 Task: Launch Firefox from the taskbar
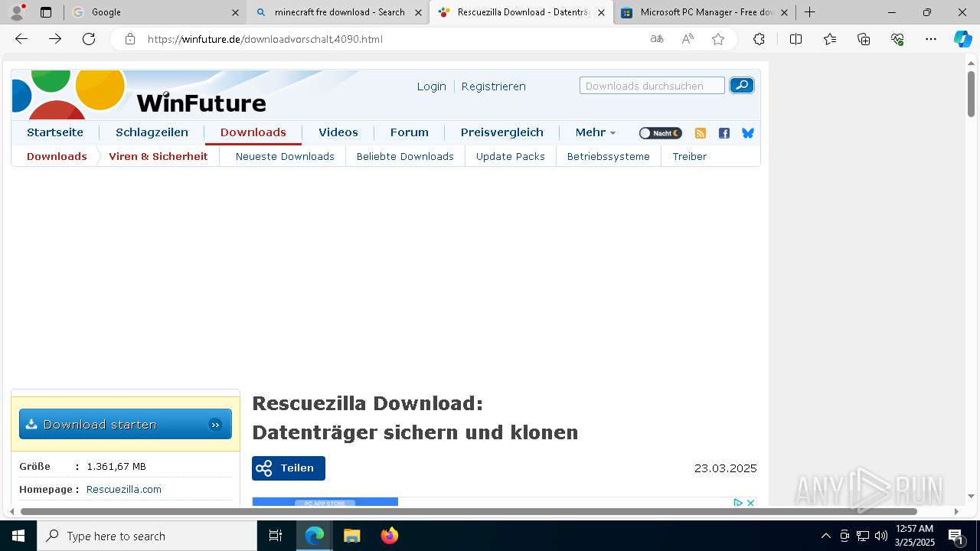point(390,536)
